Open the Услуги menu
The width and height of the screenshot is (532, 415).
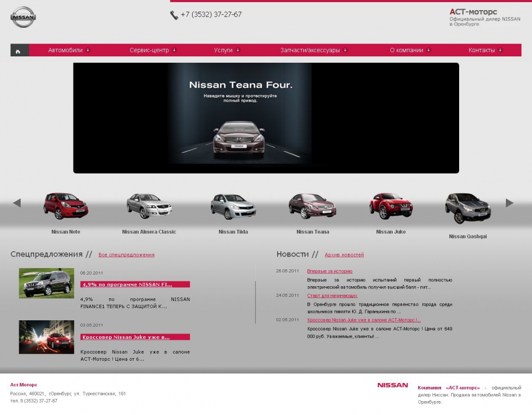click(x=223, y=50)
